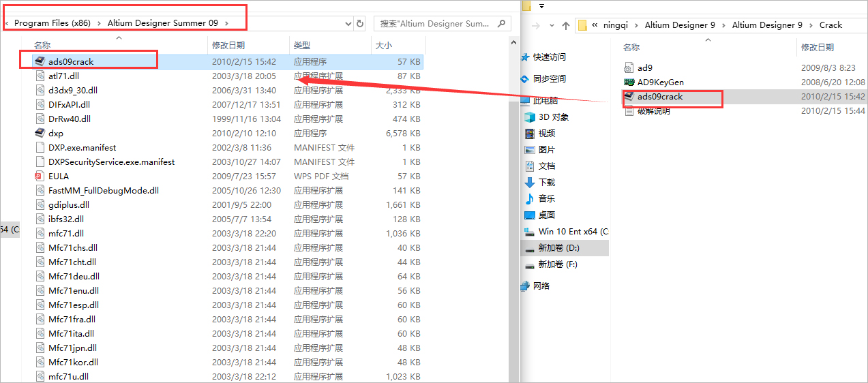The width and height of the screenshot is (868, 383).
Task: Sort right window by 修改日期 column
Action: 818,47
